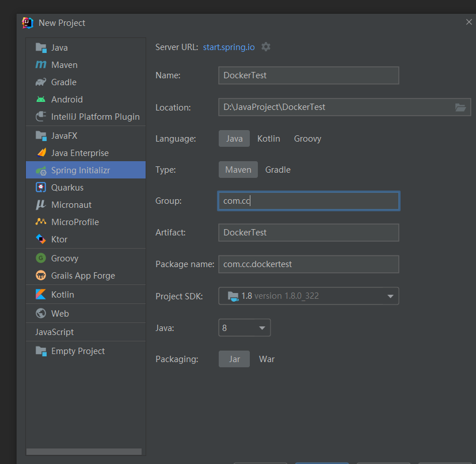Click the Ktor icon
The width and height of the screenshot is (476, 464).
[41, 239]
